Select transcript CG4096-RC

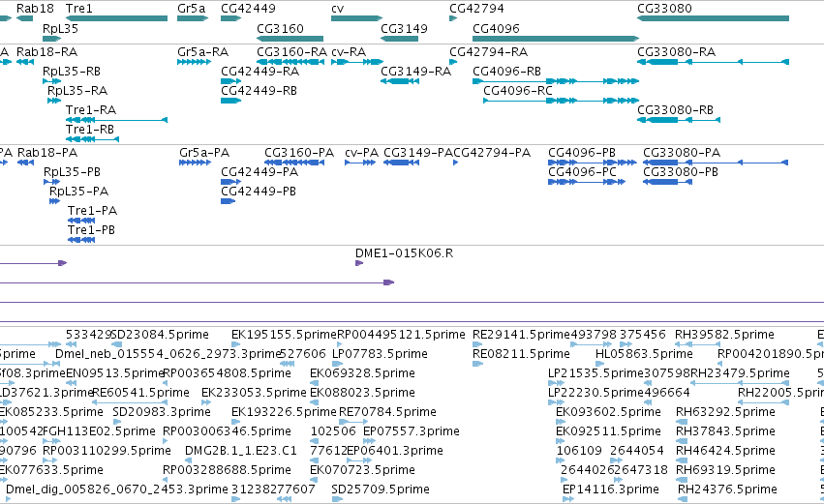(562, 101)
